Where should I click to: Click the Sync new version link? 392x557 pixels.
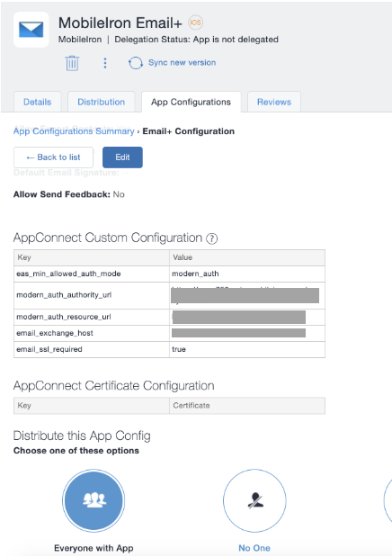(183, 62)
